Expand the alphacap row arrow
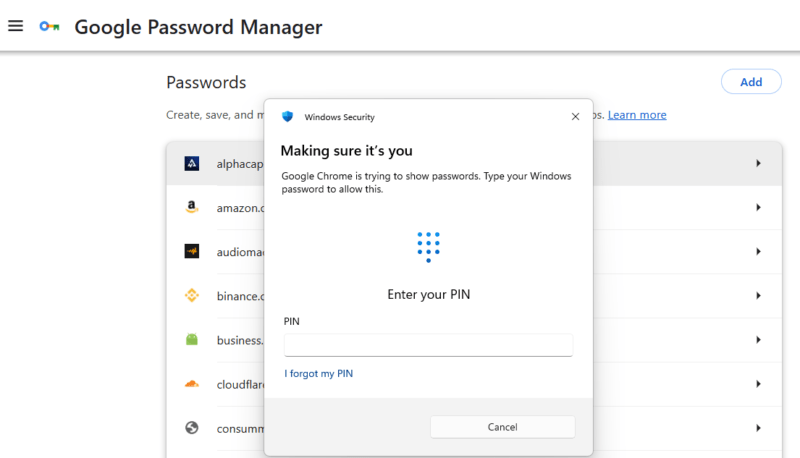Screen dimensions: 800x458 click(x=758, y=163)
